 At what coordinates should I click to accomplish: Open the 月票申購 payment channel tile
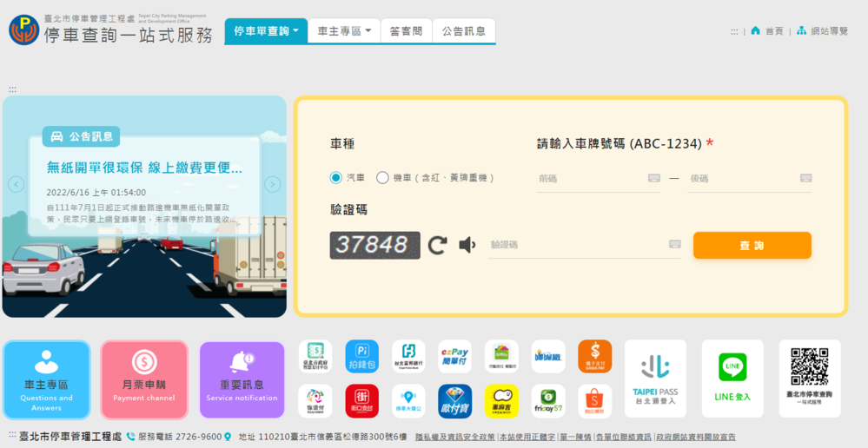point(144,379)
